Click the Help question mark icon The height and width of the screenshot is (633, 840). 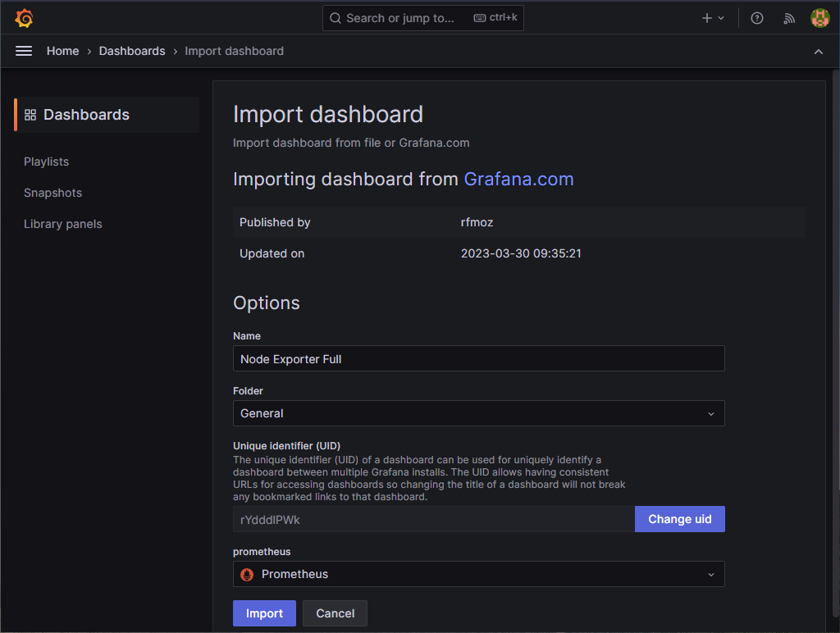[x=756, y=17]
